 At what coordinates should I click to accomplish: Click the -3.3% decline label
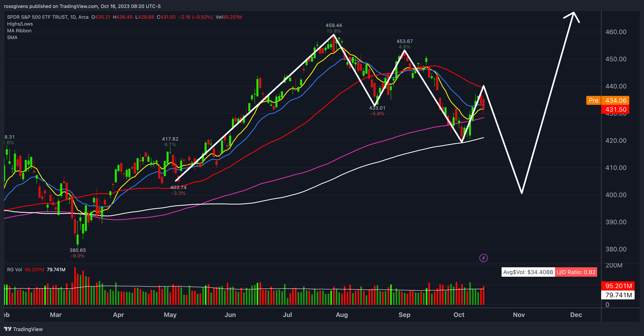(178, 193)
